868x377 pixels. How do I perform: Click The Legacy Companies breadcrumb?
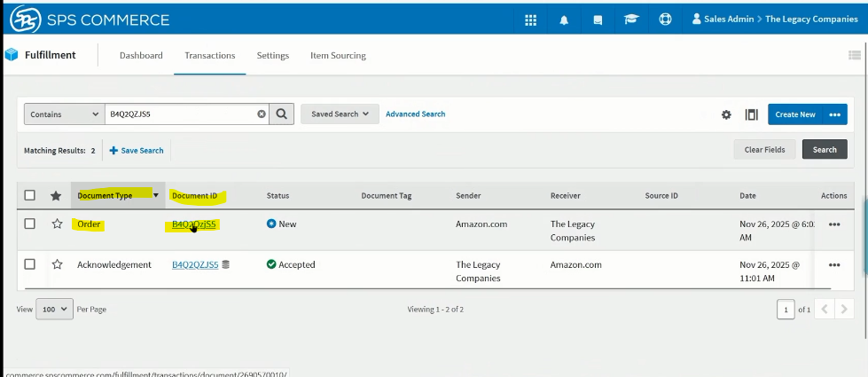(811, 20)
